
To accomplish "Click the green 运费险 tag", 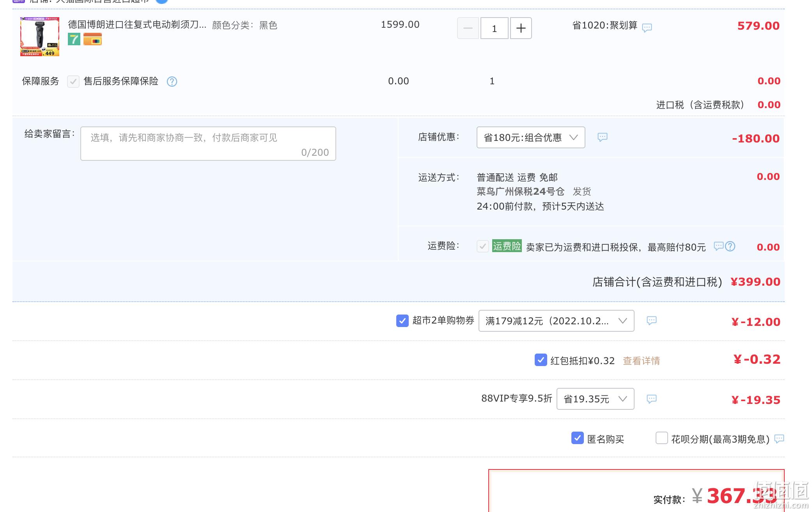I will (x=507, y=246).
